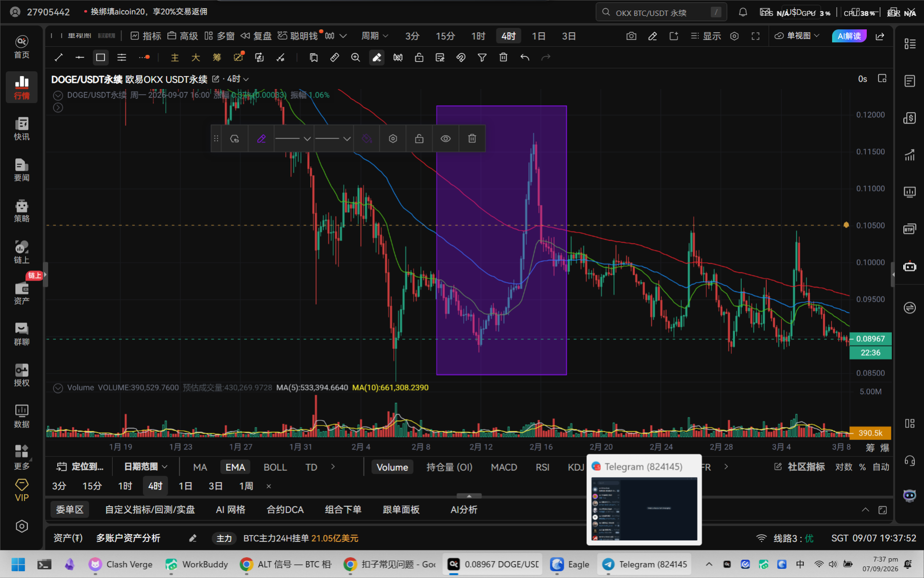
Task: Click the AI解读 button
Action: click(x=849, y=36)
